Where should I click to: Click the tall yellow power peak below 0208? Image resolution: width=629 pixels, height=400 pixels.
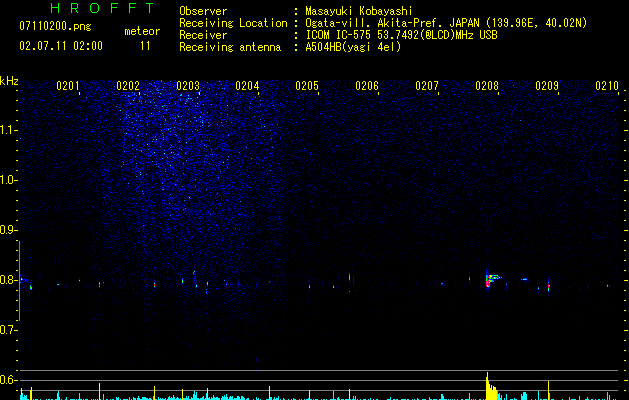[x=491, y=386]
